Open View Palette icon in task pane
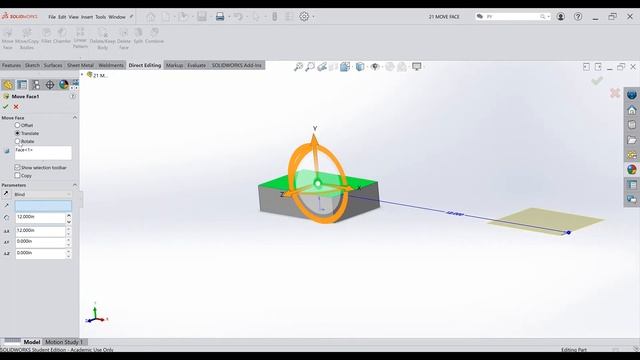The width and height of the screenshot is (640, 360). click(x=632, y=155)
